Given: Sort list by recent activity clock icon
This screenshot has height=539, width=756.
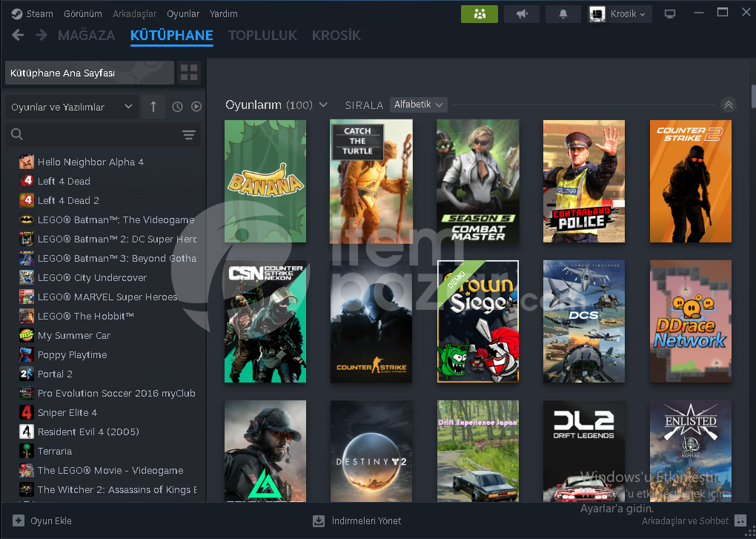Looking at the screenshot, I should [177, 107].
